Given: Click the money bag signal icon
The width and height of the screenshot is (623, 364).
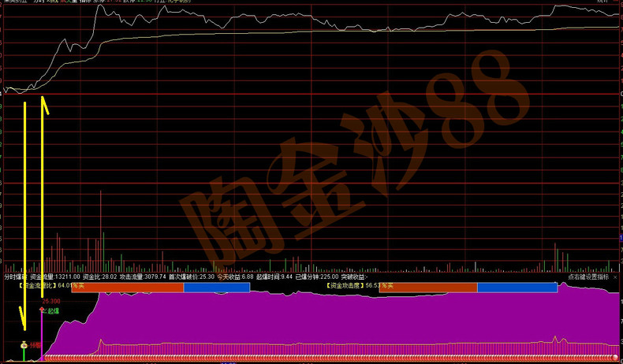Looking at the screenshot, I should pos(24,345).
